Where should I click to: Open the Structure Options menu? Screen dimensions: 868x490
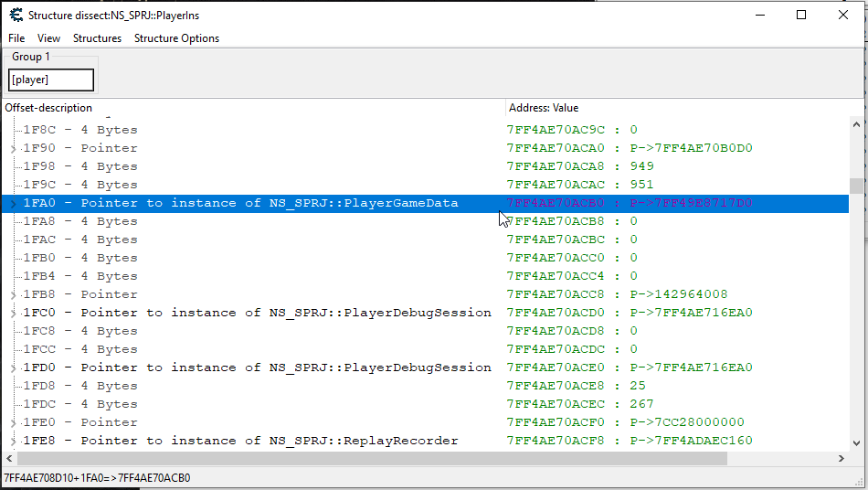[x=176, y=38]
